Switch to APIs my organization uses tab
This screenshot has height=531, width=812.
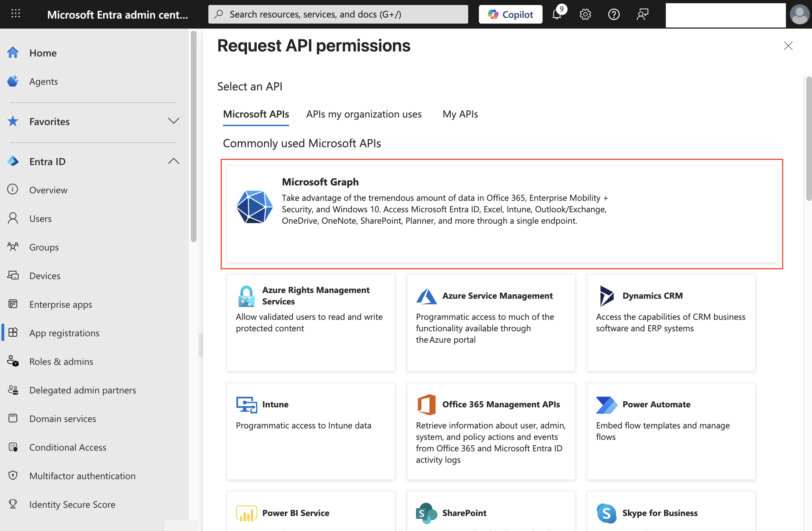364,114
